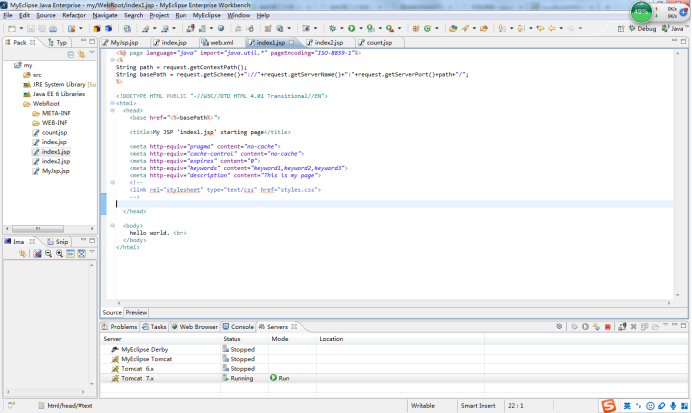This screenshot has height=413, width=692.
Task: Select the Typ hierarchy tab
Action: pyautogui.click(x=57, y=43)
